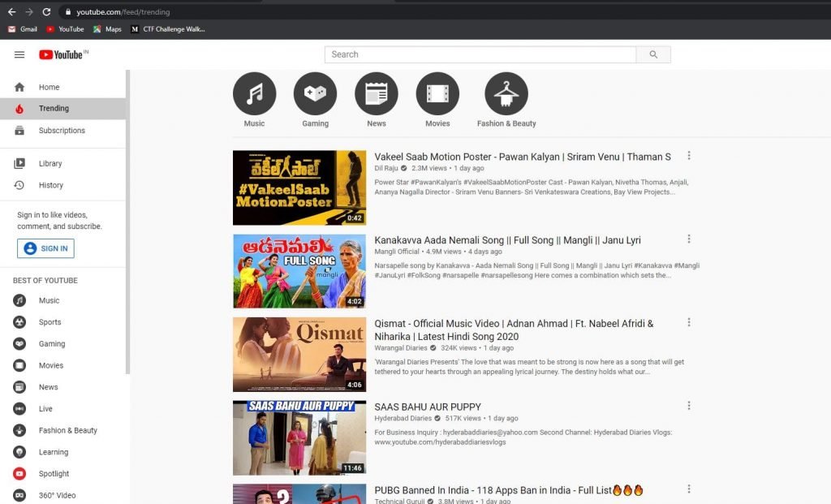
Task: Visit the Dil Raju channel
Action: 385,168
